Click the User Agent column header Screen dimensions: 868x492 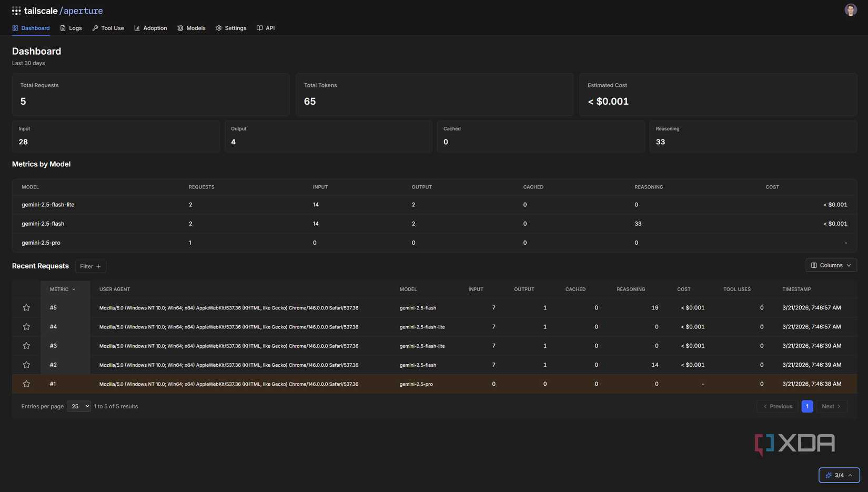(x=115, y=289)
